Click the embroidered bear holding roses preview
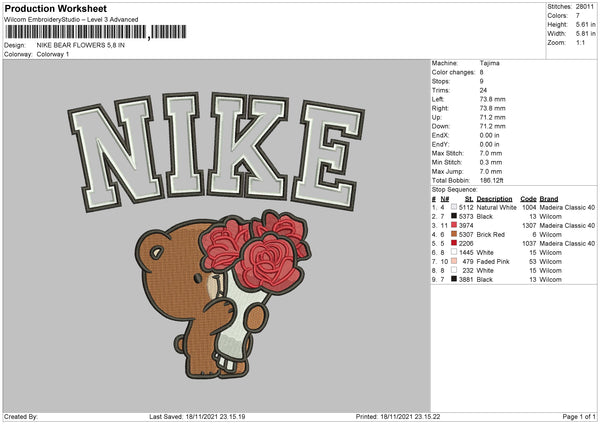This screenshot has width=600, height=424. pos(223,294)
